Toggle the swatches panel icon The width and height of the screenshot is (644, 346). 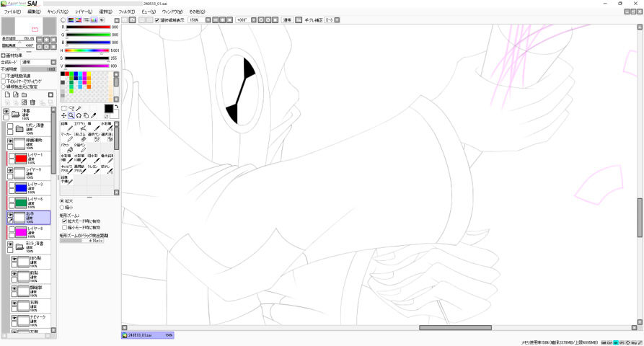(94, 19)
